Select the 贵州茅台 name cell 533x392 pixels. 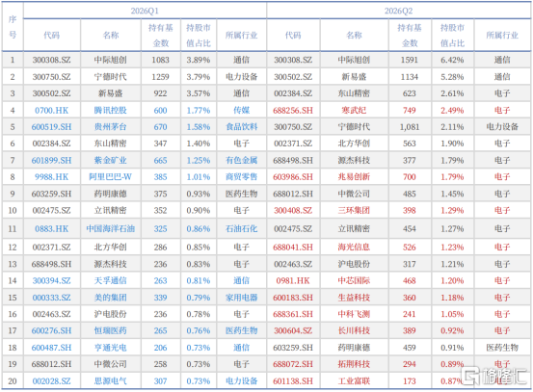coord(111,127)
